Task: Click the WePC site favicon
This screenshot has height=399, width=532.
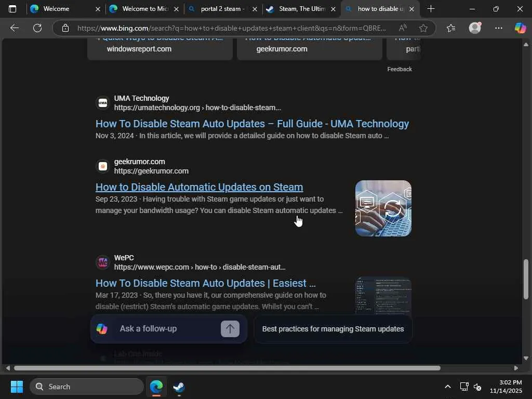Action: pos(103,262)
